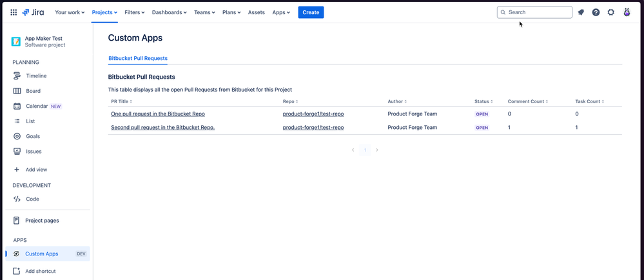Open product-forge1/test-repo link in first row
The height and width of the screenshot is (280, 644).
313,114
